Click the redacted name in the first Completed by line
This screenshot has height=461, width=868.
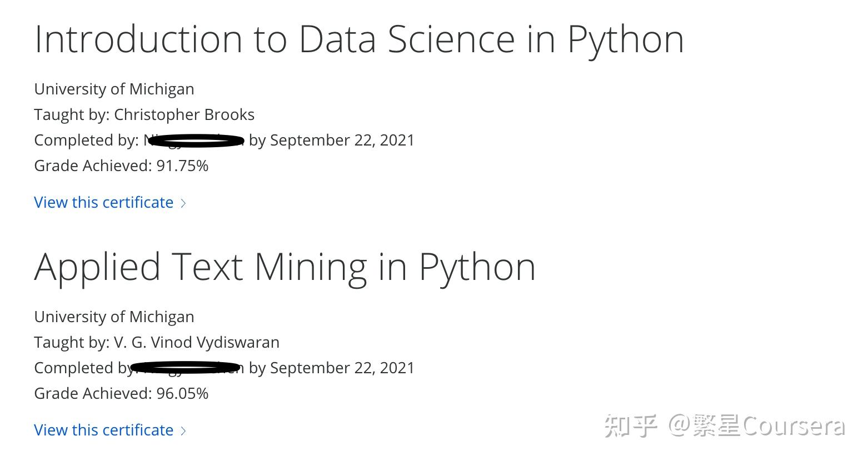194,140
